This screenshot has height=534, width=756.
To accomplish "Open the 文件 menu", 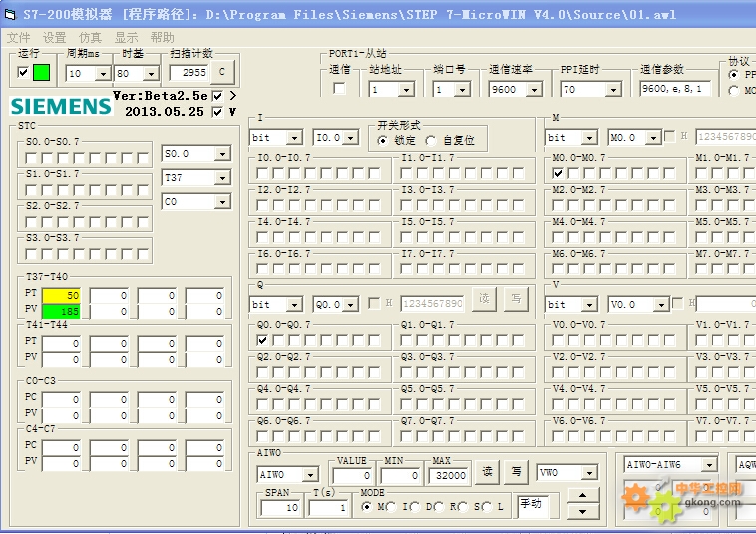I will 18,38.
